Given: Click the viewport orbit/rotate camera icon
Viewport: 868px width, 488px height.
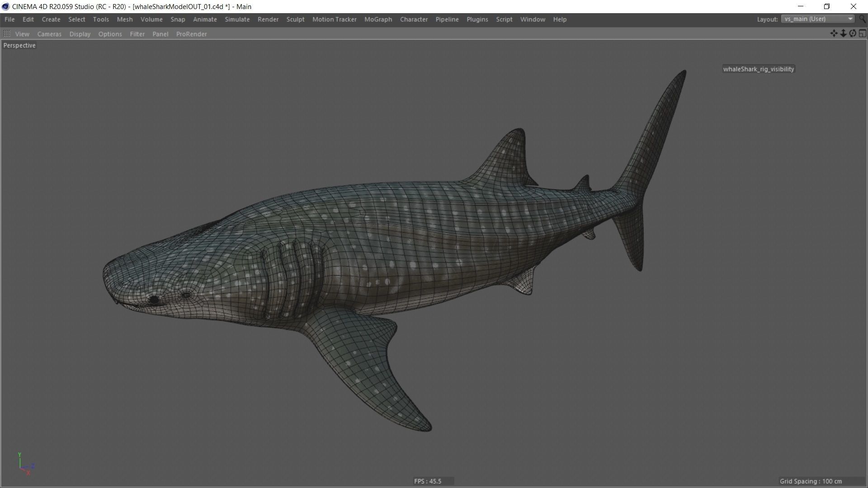Looking at the screenshot, I should click(x=853, y=33).
